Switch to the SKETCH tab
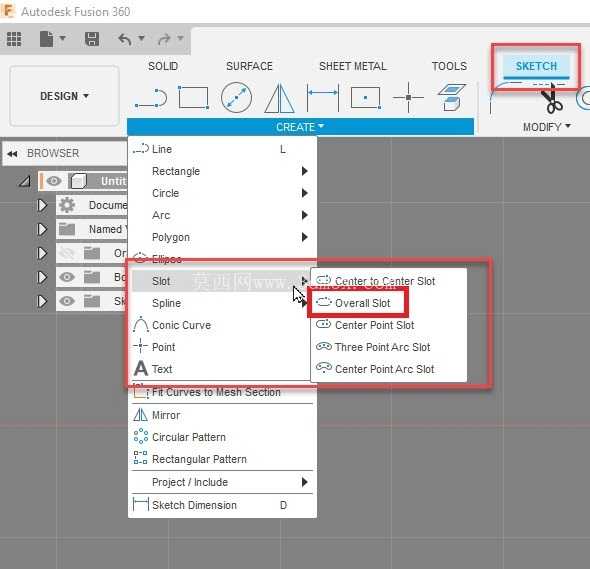The image size is (590, 569). 536,66
